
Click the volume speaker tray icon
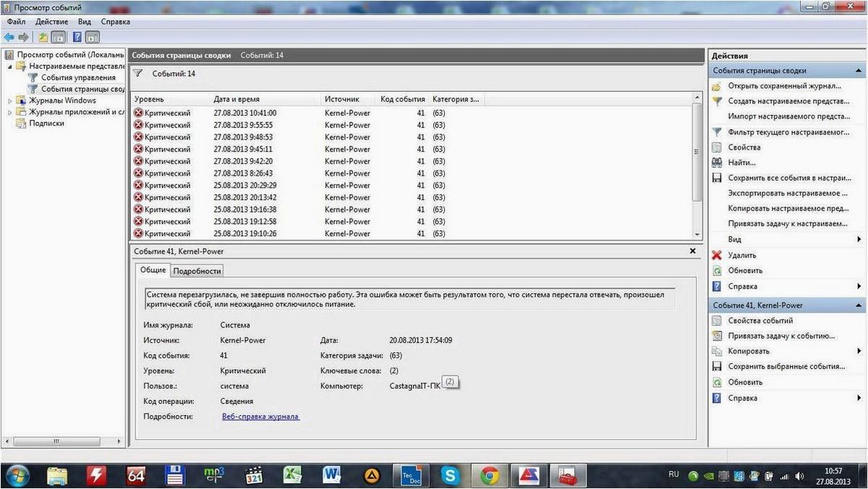800,476
